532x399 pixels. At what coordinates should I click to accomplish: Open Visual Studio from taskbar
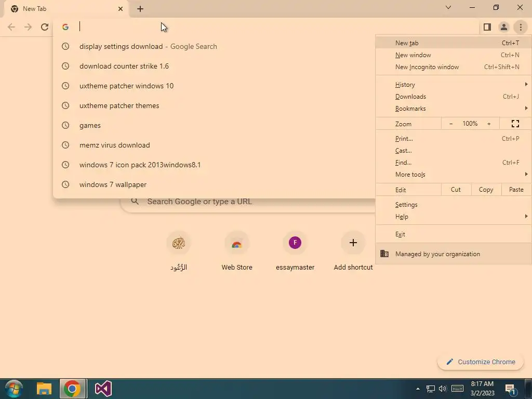[103, 389]
